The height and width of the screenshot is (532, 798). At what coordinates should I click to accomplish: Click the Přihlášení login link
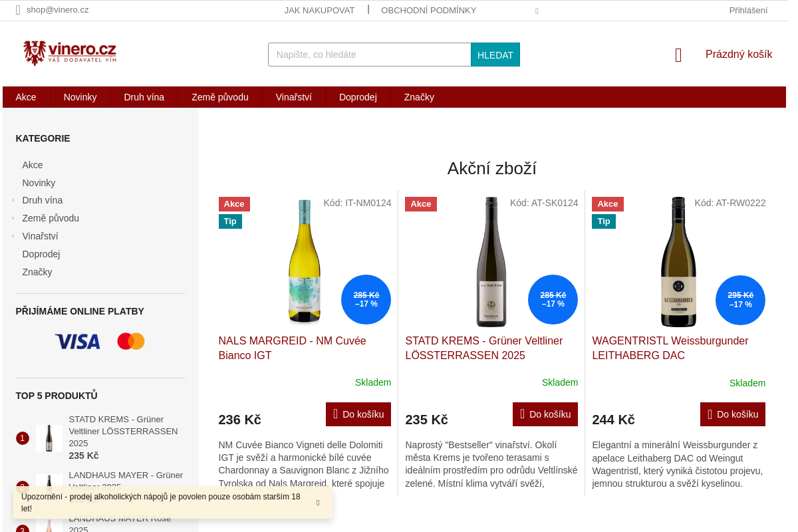[x=748, y=10]
